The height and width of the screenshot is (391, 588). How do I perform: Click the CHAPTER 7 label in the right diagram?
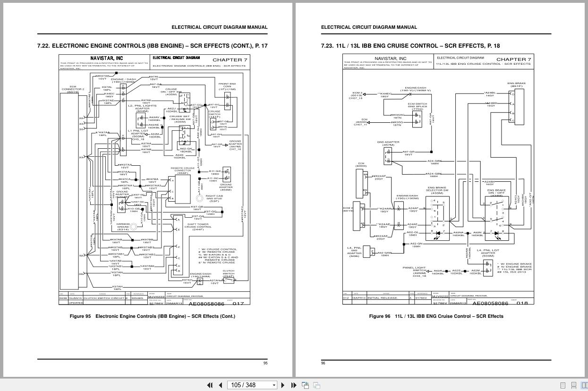[513, 59]
